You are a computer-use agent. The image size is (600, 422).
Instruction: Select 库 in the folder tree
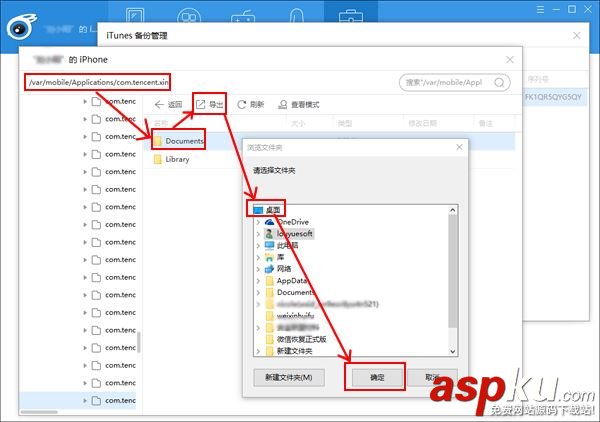(x=275, y=257)
